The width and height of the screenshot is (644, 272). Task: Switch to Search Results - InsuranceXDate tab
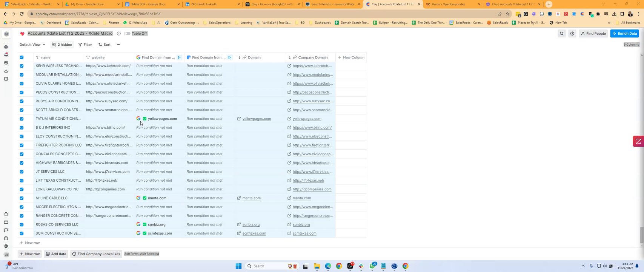pos(333,4)
